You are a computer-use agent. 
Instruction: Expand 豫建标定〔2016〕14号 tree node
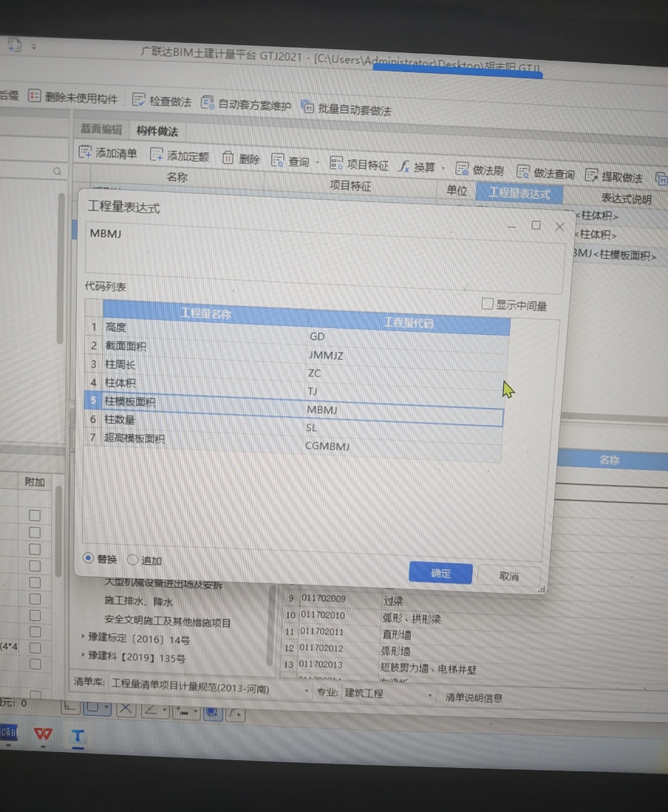pyautogui.click(x=83, y=636)
